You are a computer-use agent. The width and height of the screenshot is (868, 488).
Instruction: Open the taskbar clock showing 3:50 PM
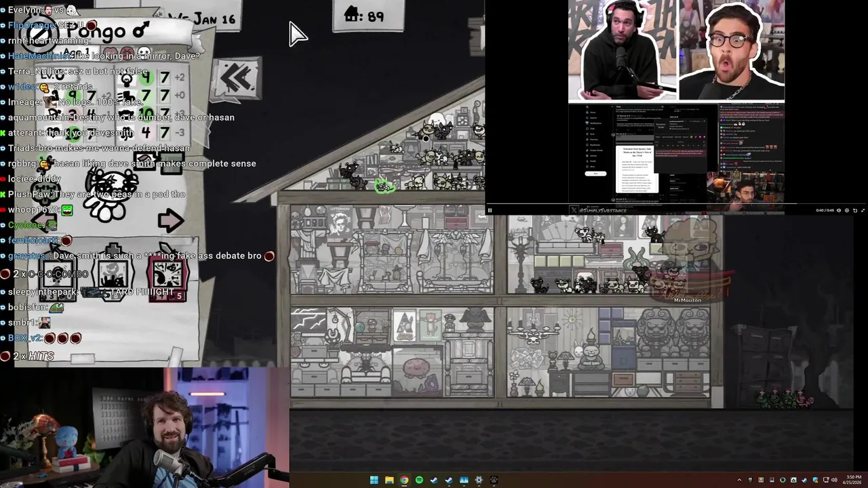click(x=854, y=480)
